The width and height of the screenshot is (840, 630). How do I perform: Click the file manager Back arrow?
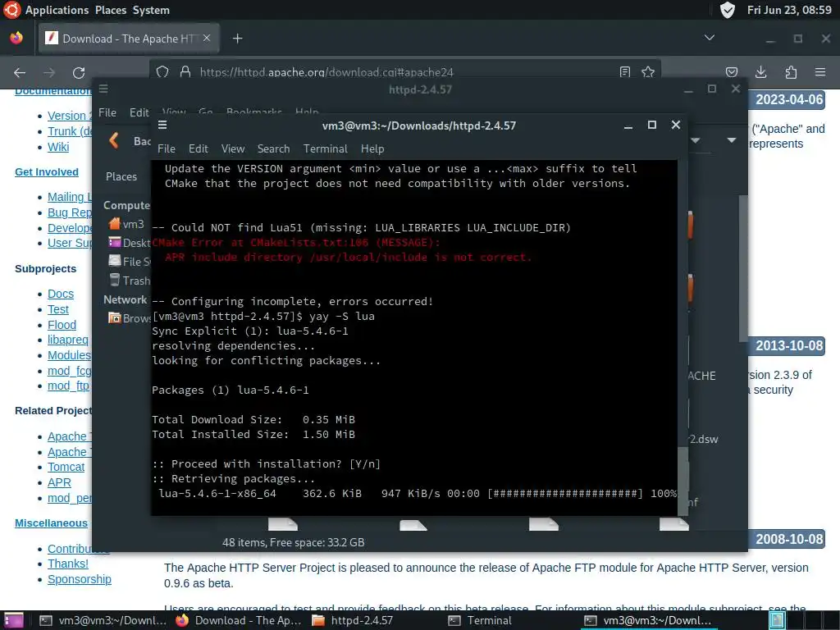click(x=113, y=140)
